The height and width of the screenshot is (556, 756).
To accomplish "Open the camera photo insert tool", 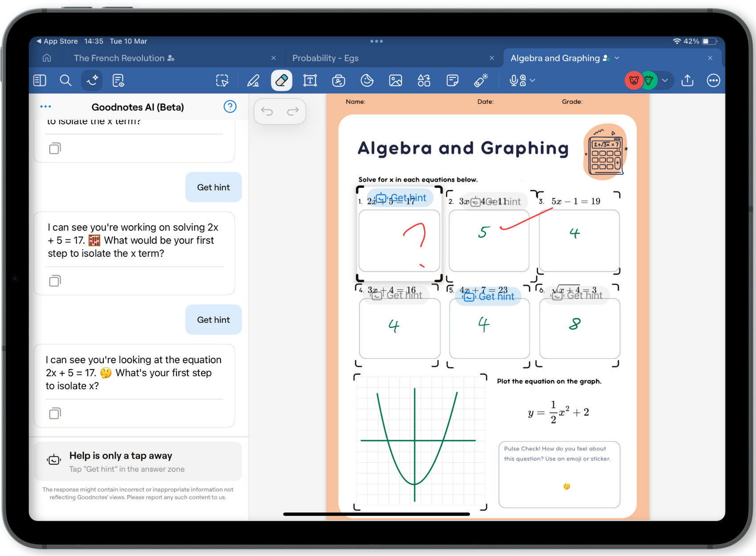I will (339, 81).
